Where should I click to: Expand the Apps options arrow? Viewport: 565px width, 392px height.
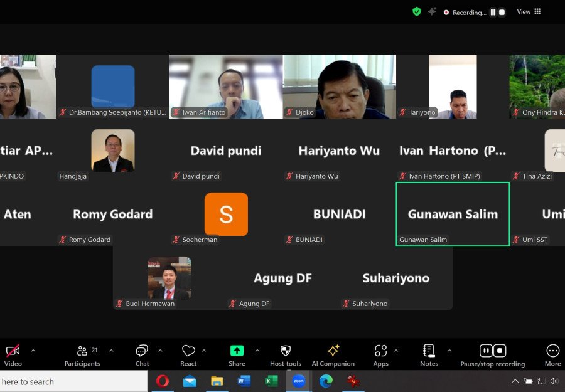click(396, 350)
